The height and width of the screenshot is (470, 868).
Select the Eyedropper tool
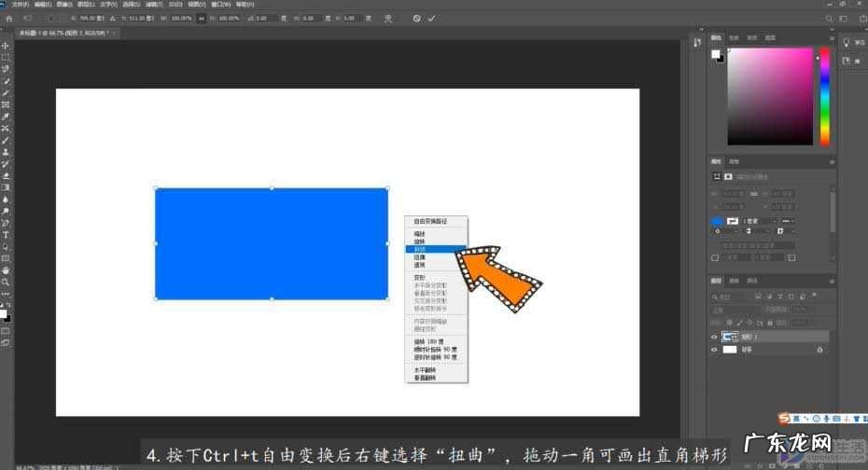click(6, 117)
